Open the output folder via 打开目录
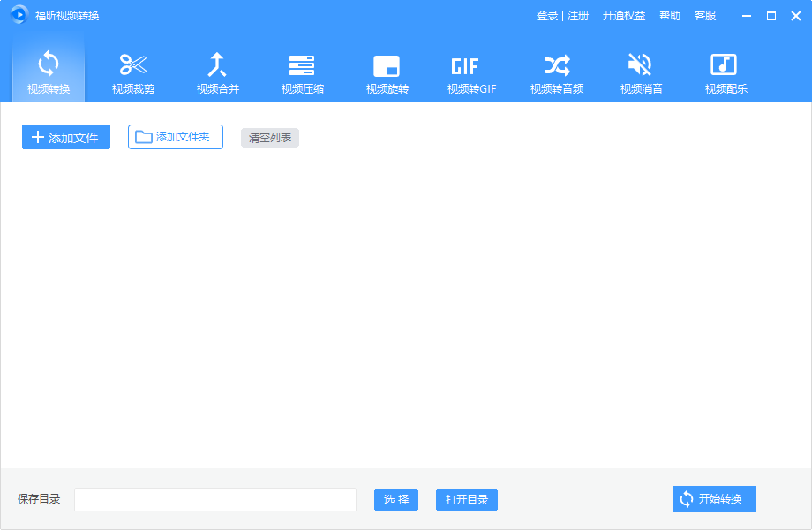 (466, 499)
